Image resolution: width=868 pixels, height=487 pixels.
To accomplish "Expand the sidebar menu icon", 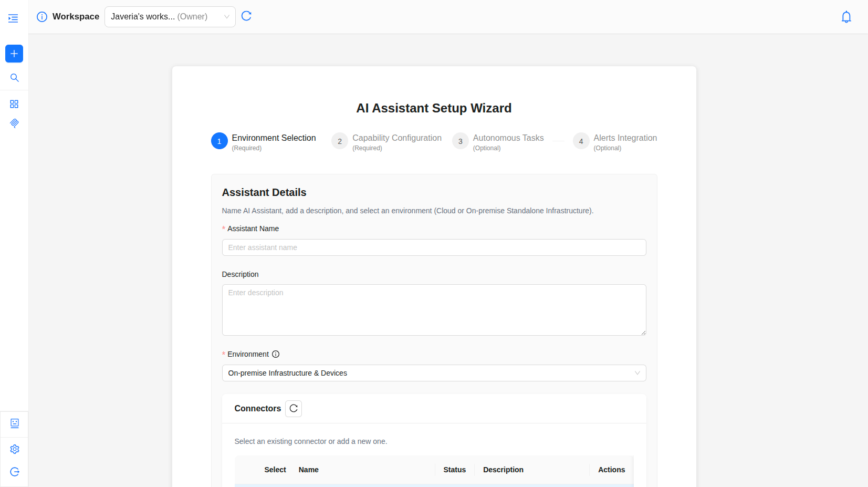I will 14,18.
